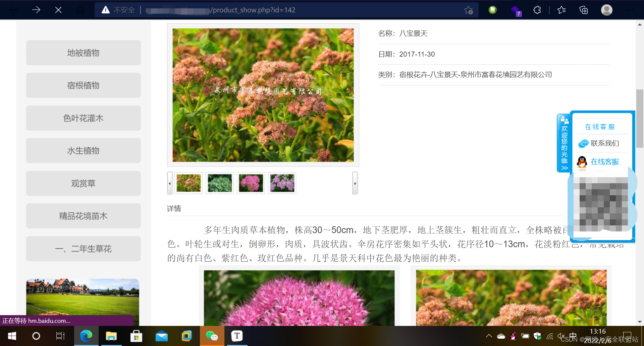Open the QQ tray icon
Viewport: 644px width, 346px height.
(513, 336)
